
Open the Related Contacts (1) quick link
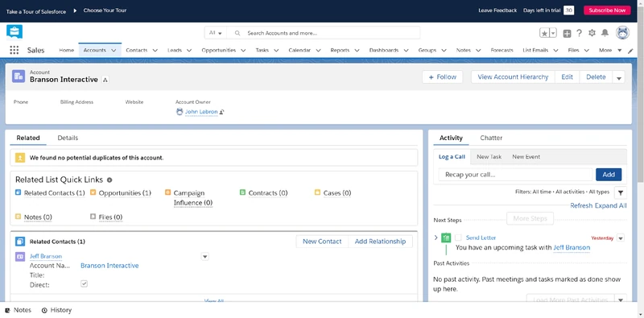pos(54,193)
